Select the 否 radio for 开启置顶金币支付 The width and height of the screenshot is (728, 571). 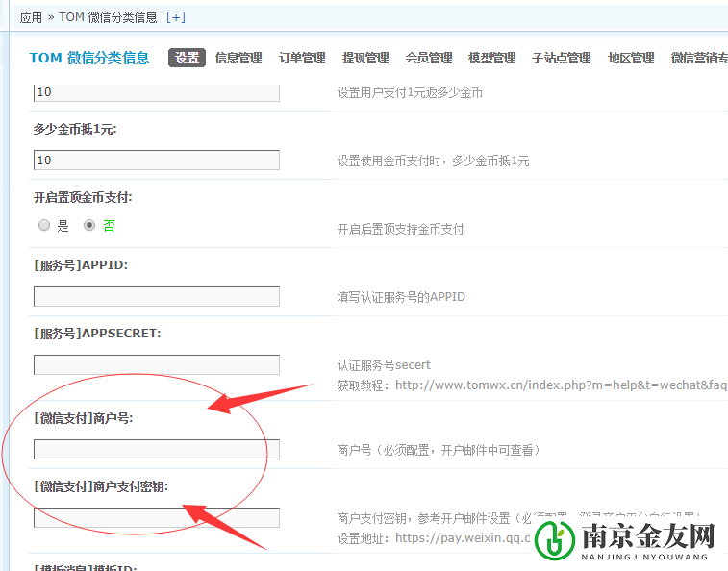[89, 226]
